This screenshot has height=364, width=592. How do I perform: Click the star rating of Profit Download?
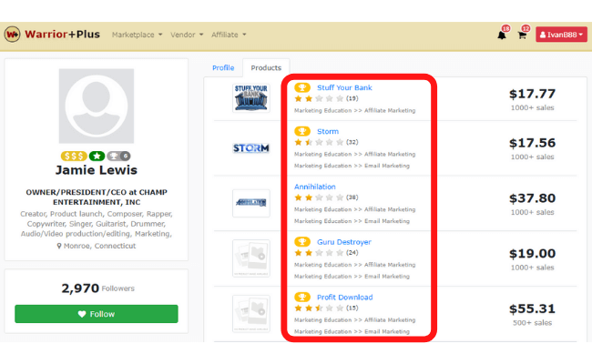[319, 308]
